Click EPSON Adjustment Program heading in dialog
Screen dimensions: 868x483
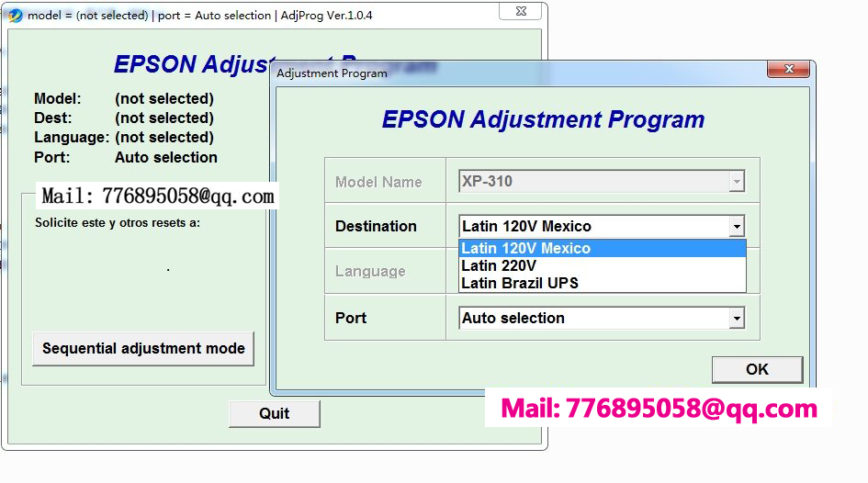[543, 119]
